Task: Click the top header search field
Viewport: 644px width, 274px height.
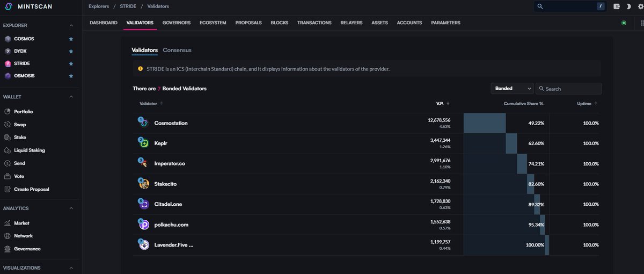Action: pyautogui.click(x=570, y=6)
